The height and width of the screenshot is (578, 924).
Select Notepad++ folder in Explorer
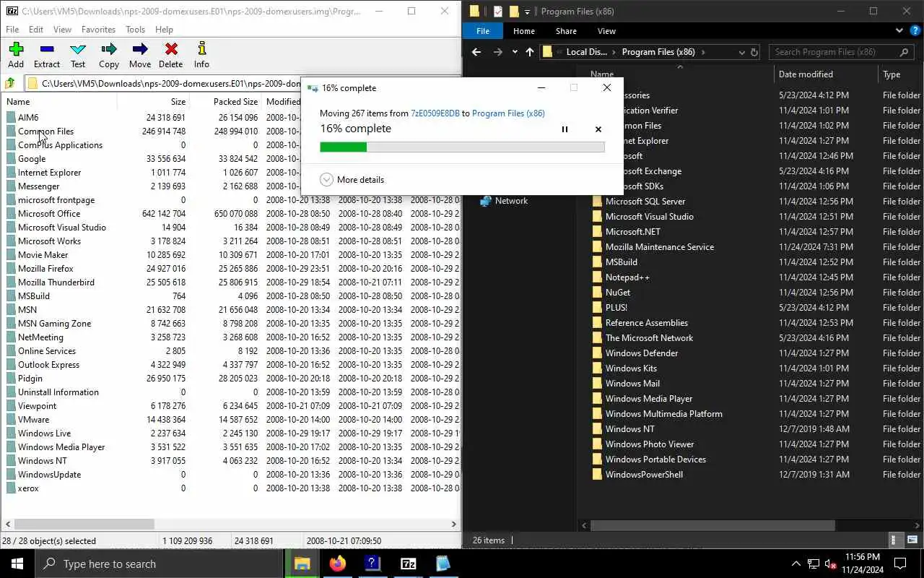[x=627, y=277]
